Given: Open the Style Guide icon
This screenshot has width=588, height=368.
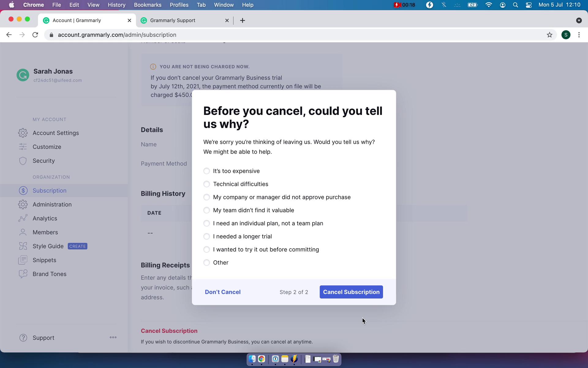Looking at the screenshot, I should point(23,246).
